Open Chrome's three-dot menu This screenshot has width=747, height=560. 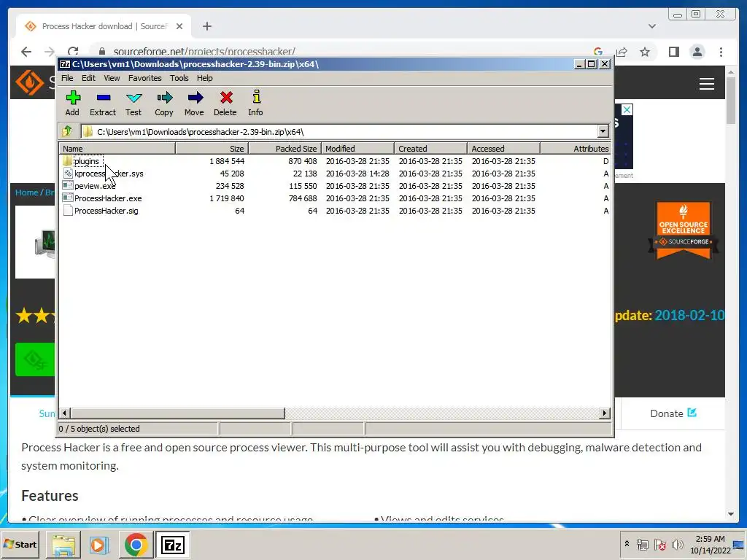[721, 52]
